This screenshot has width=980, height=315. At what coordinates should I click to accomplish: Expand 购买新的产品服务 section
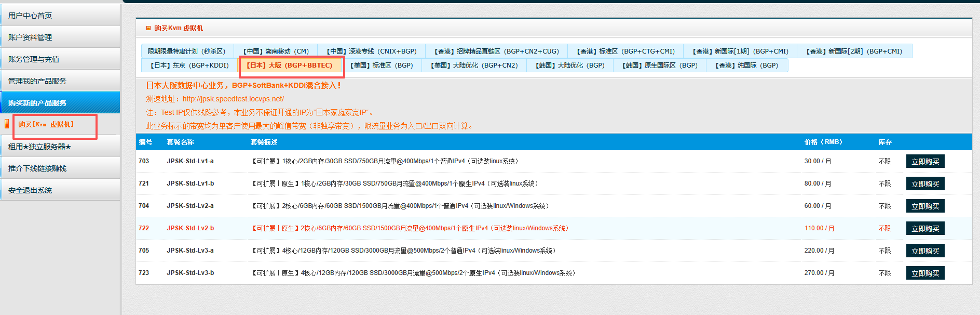60,103
